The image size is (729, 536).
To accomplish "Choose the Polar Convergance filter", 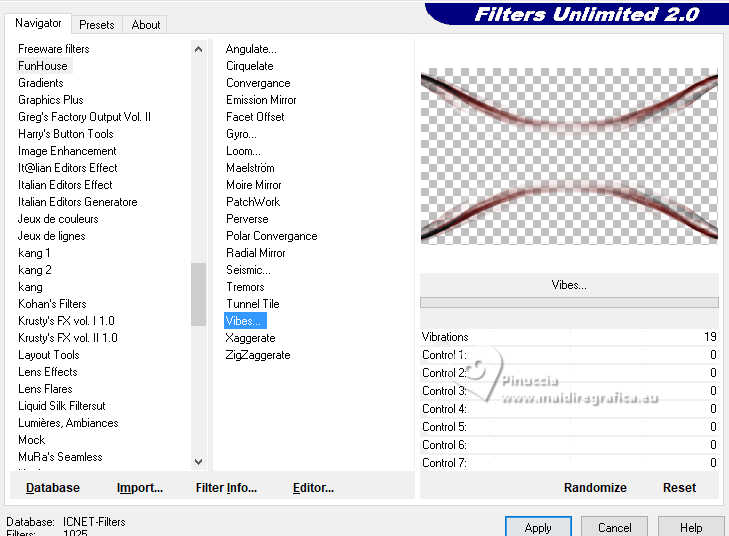I will [x=272, y=236].
